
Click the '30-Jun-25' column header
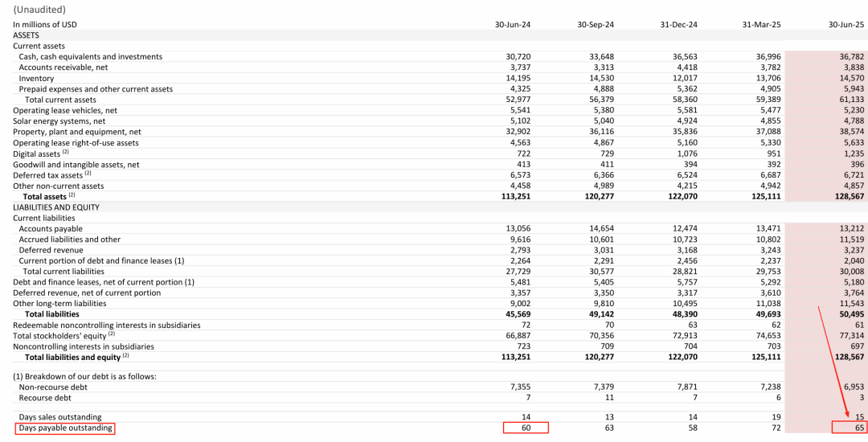(845, 24)
